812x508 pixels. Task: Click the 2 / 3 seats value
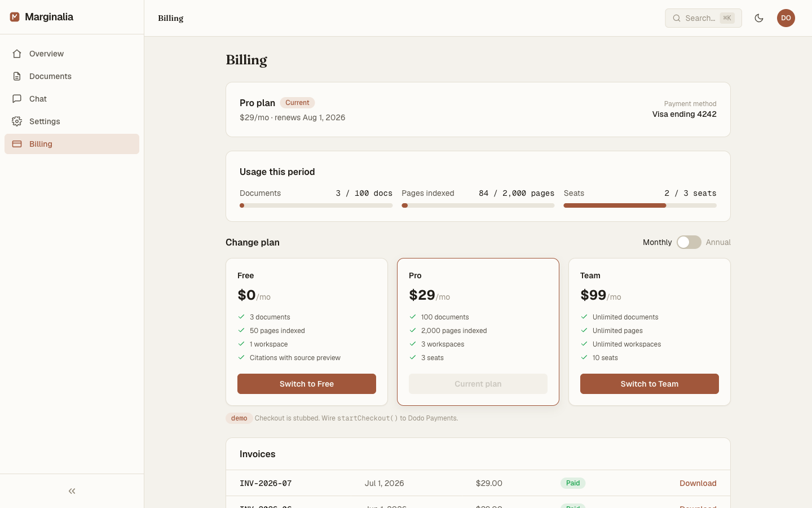coord(690,193)
